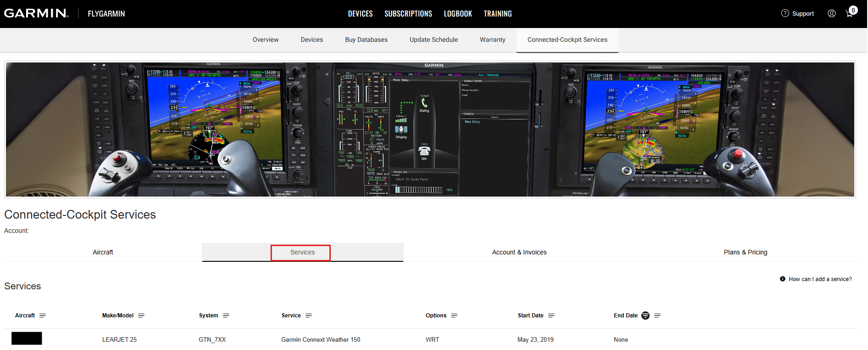Screen dimensions: 868x350
Task: Open the LOGBOOK top menu
Action: click(x=458, y=14)
